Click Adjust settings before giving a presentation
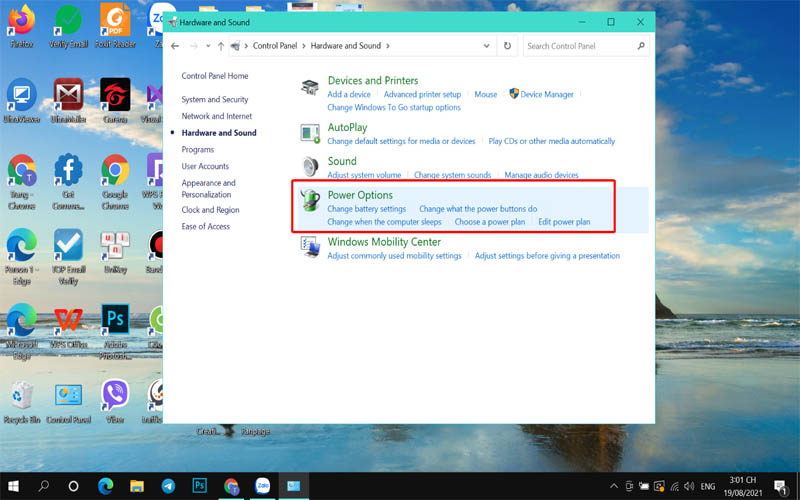 tap(547, 256)
